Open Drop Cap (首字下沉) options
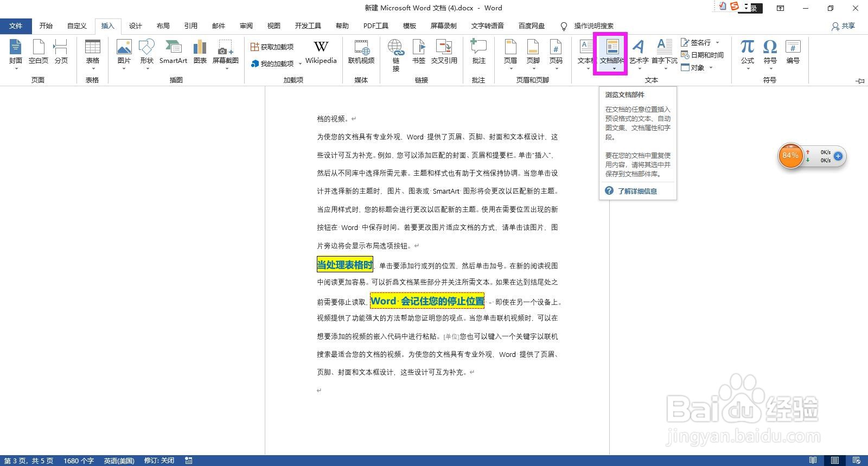The image size is (868, 466). coord(665,54)
